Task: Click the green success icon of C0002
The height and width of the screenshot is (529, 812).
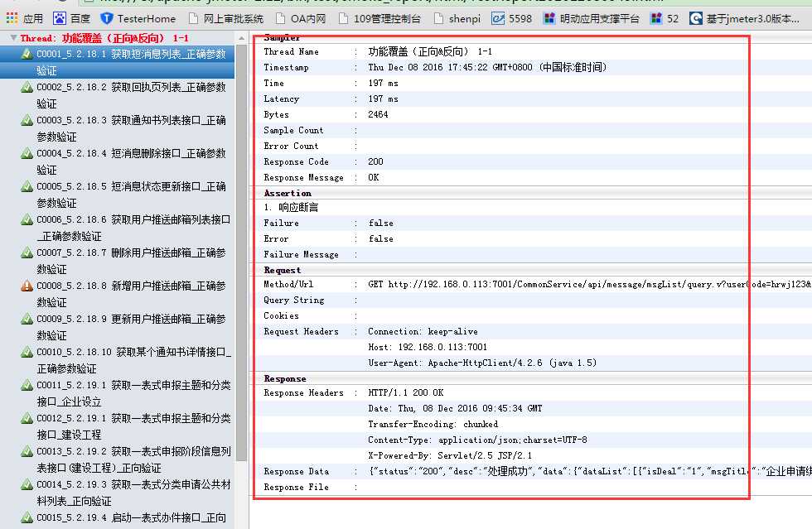Action: (27, 87)
